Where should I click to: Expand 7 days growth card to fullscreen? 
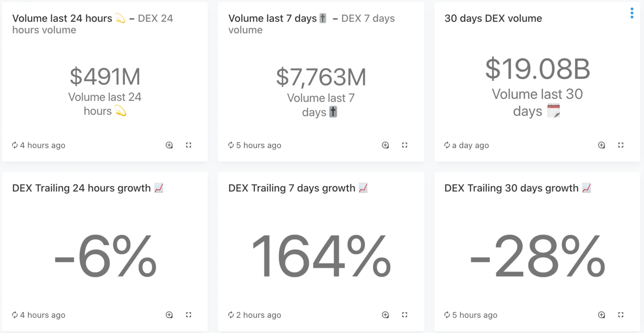405,315
